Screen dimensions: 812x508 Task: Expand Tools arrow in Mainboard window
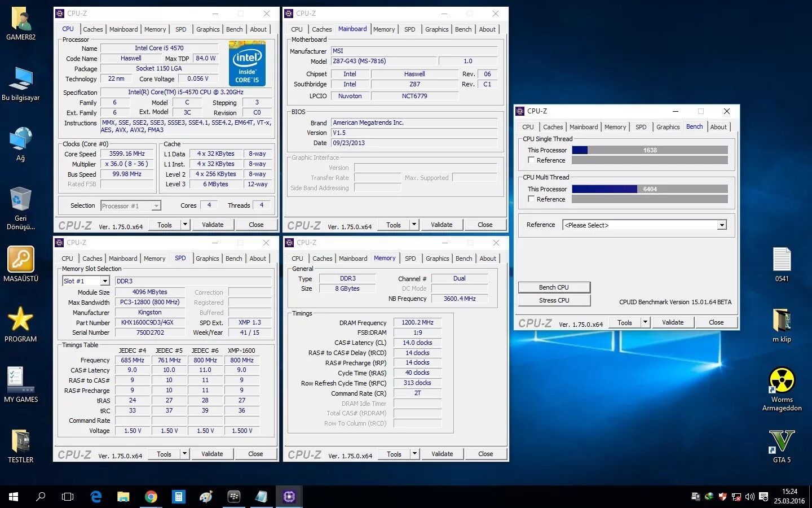coord(414,225)
